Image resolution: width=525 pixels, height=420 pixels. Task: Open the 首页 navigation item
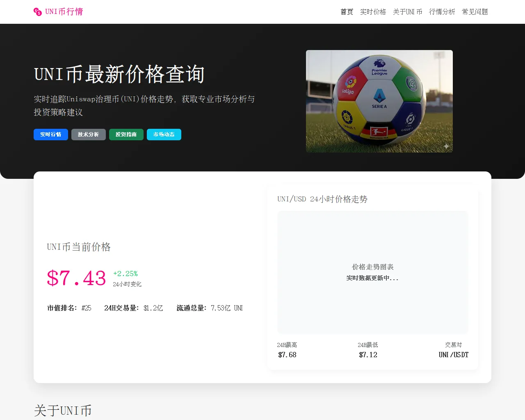pyautogui.click(x=347, y=12)
